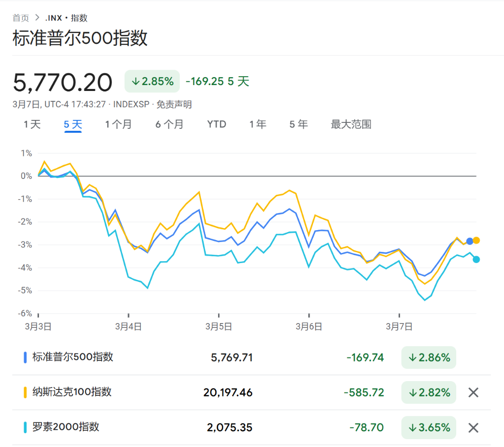The image size is (504, 447).
Task: Select the 1天 time range tab
Action: tap(32, 124)
